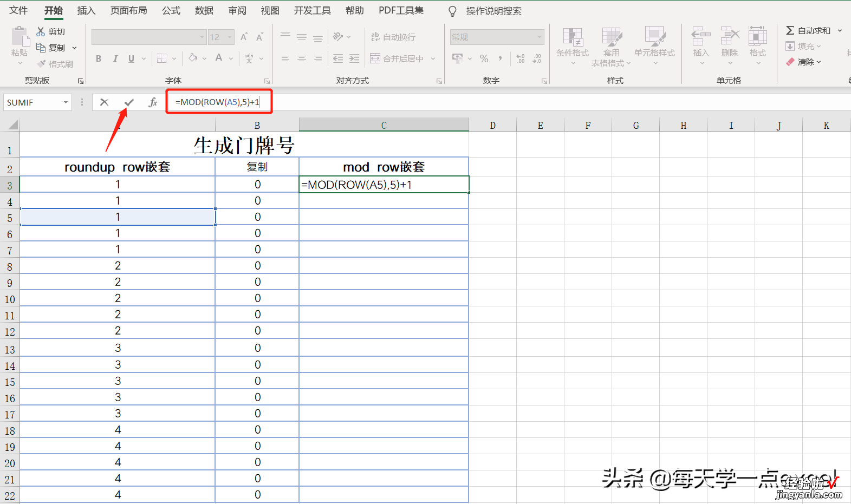The width and height of the screenshot is (851, 504).
Task: Click the Cancel X in formula bar
Action: [x=104, y=102]
